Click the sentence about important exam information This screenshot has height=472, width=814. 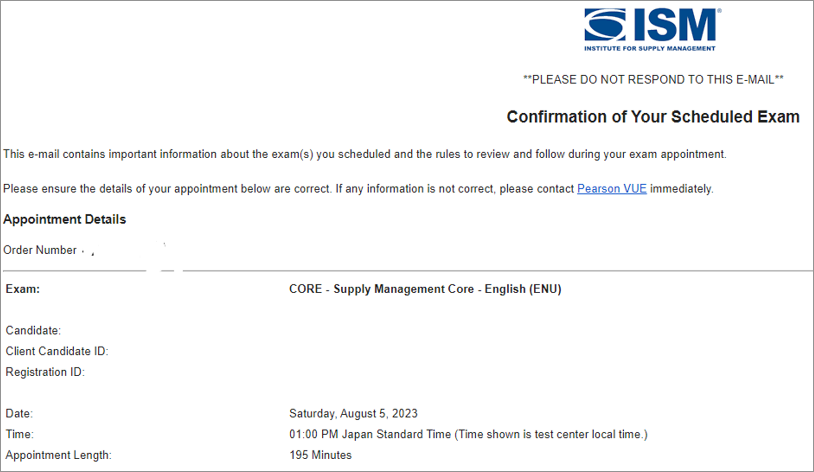364,154
